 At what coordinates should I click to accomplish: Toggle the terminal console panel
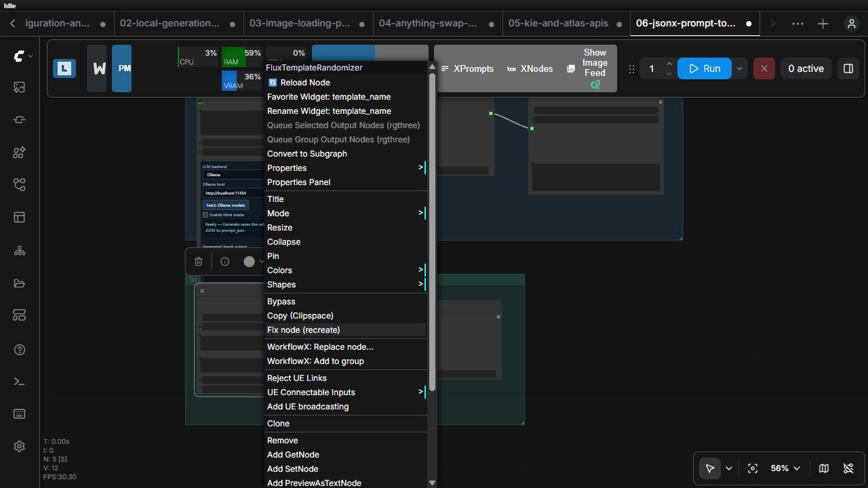(19, 382)
